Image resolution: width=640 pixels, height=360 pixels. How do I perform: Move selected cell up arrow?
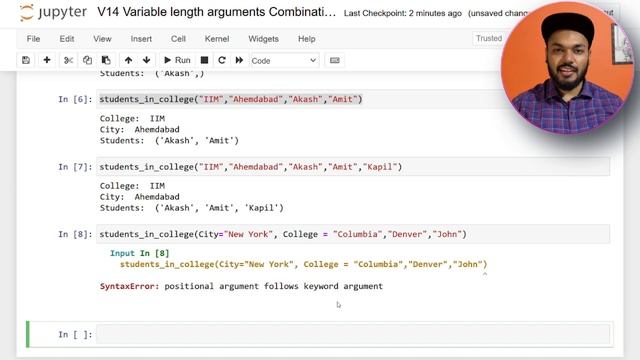[x=128, y=60]
